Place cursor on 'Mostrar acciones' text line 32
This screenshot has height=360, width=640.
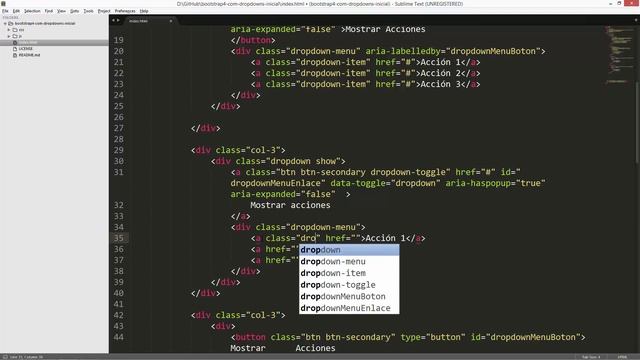tap(290, 205)
